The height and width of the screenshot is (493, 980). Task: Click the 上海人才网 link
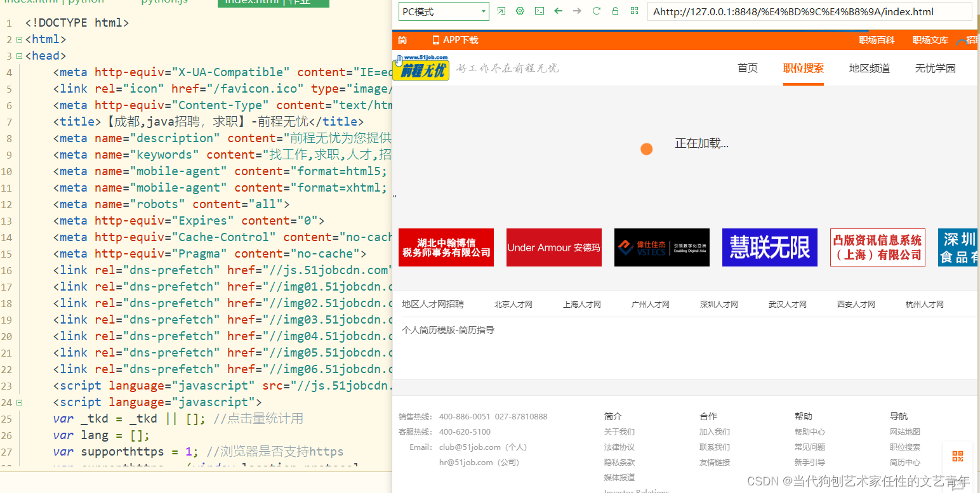coord(582,305)
